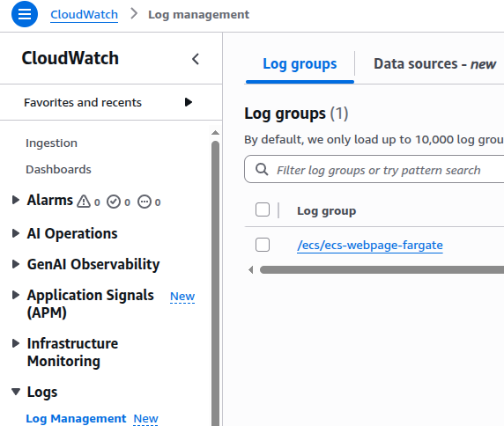504x426 pixels.
Task: Click the table horizontal scrollbar
Action: (x=382, y=270)
